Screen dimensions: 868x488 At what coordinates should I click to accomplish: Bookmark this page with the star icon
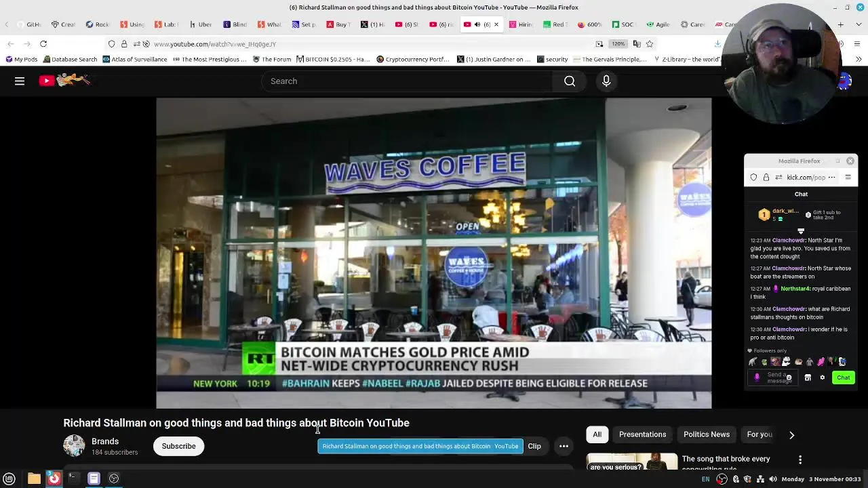coord(650,44)
